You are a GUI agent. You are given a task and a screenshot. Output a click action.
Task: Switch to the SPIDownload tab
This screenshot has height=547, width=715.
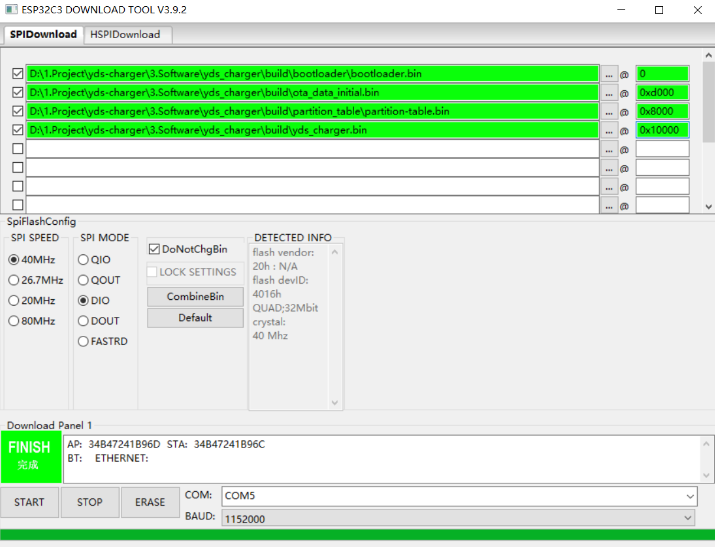43,35
